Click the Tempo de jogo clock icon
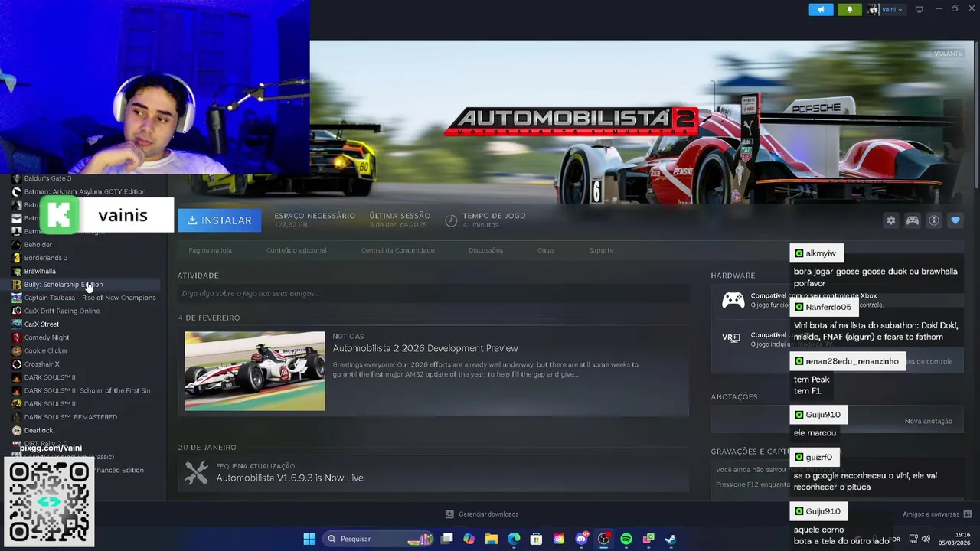Screen dimensions: 980x551 (451, 220)
